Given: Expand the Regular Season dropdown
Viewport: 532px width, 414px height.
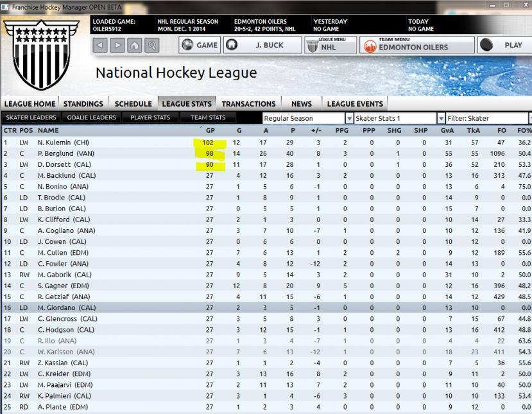Looking at the screenshot, I should (349, 118).
